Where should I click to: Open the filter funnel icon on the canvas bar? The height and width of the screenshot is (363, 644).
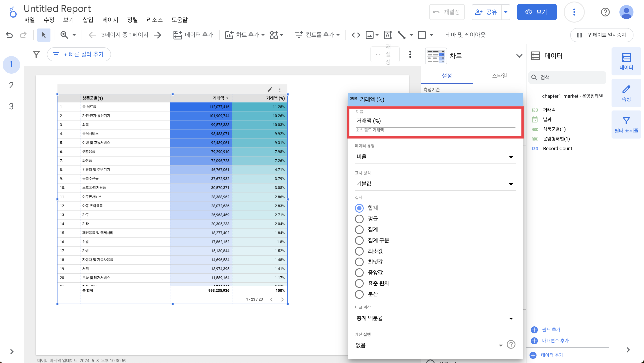click(36, 54)
